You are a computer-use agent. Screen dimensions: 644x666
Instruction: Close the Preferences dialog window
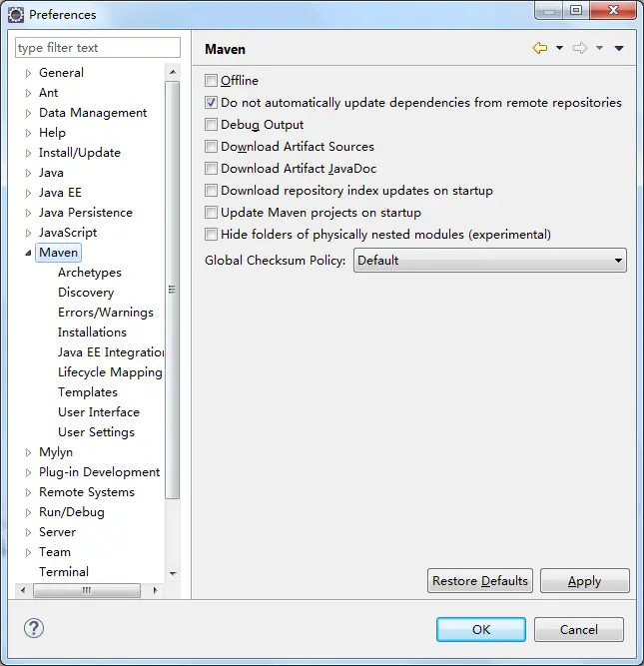[x=613, y=10]
